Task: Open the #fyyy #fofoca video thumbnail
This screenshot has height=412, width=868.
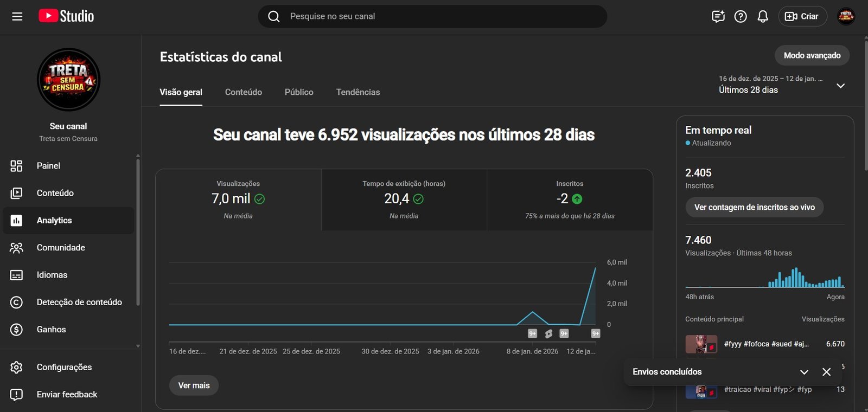Action: (x=701, y=344)
